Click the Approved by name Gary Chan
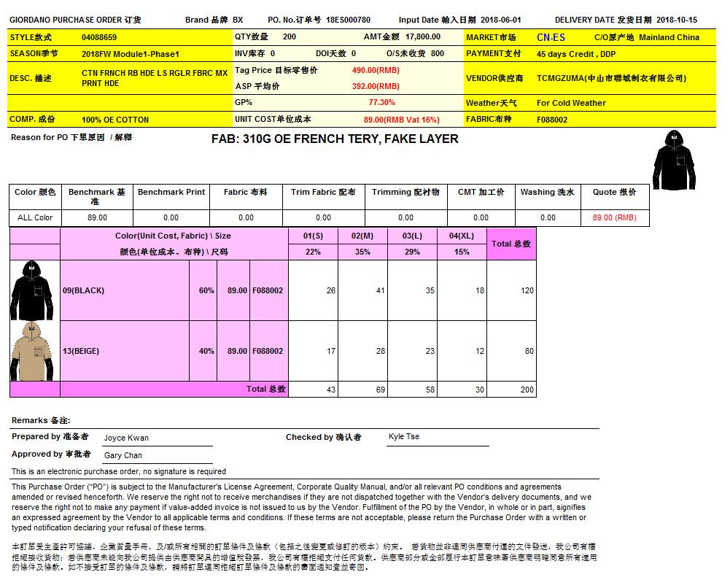Image resolution: width=722 pixels, height=588 pixels. [123, 455]
